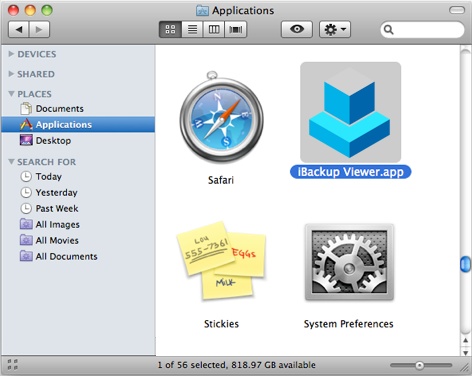Select the iBackup Viewer app icon
Screen dimensions: 472x376
[x=350, y=112]
